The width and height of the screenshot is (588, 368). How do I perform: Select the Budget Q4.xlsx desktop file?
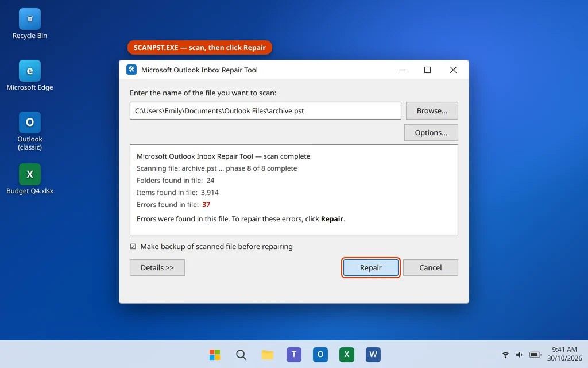pyautogui.click(x=30, y=179)
